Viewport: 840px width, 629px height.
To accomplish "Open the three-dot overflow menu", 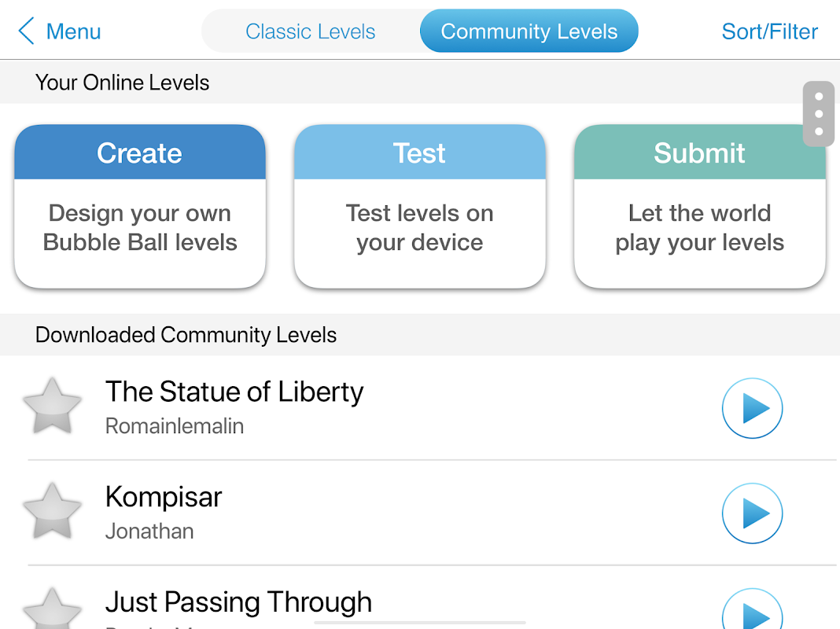I will click(x=819, y=114).
